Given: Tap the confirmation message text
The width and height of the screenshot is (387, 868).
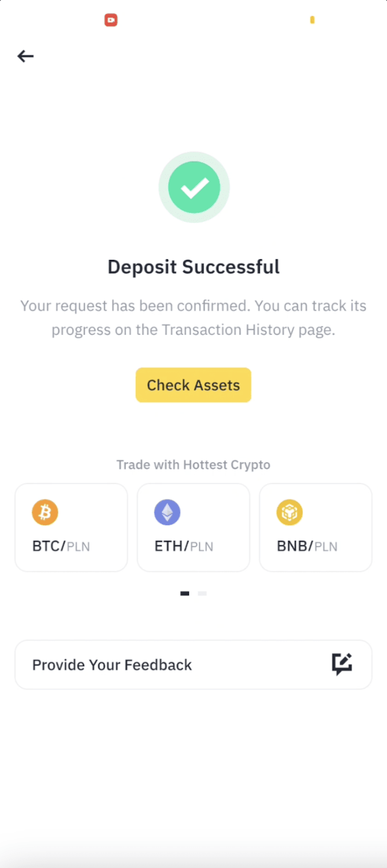Looking at the screenshot, I should click(x=194, y=317).
